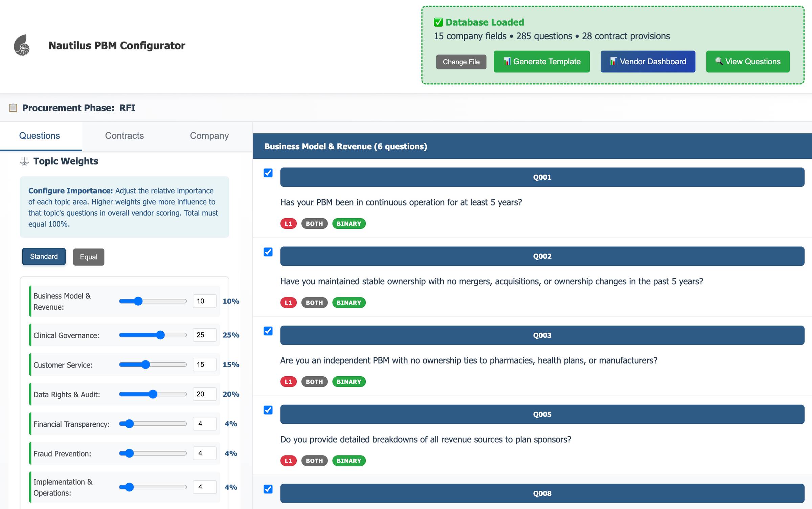The height and width of the screenshot is (509, 812).
Task: Open the Company tab
Action: [209, 136]
